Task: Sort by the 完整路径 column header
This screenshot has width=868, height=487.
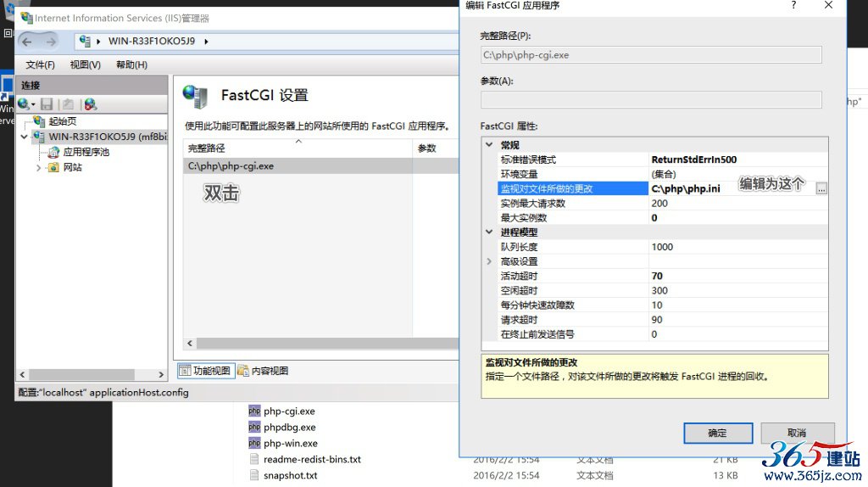Action: (x=298, y=148)
